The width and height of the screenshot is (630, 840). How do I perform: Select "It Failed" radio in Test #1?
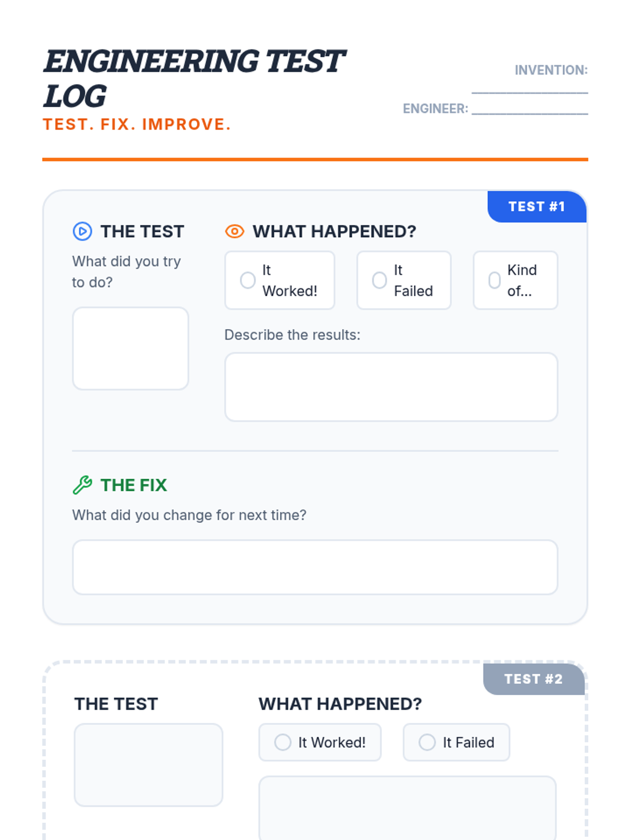coord(380,280)
